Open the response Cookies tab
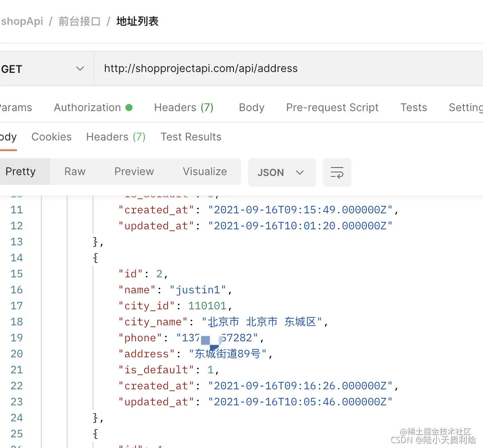 click(52, 137)
